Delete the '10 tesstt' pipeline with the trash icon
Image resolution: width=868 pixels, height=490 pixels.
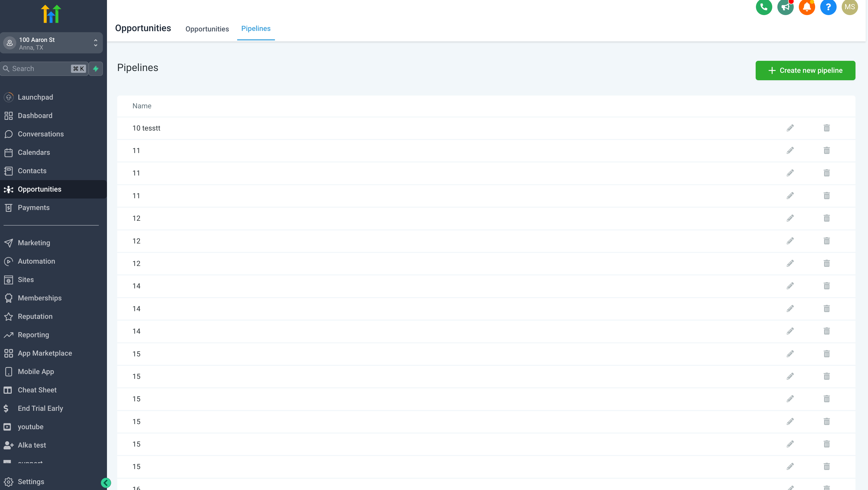pos(827,128)
